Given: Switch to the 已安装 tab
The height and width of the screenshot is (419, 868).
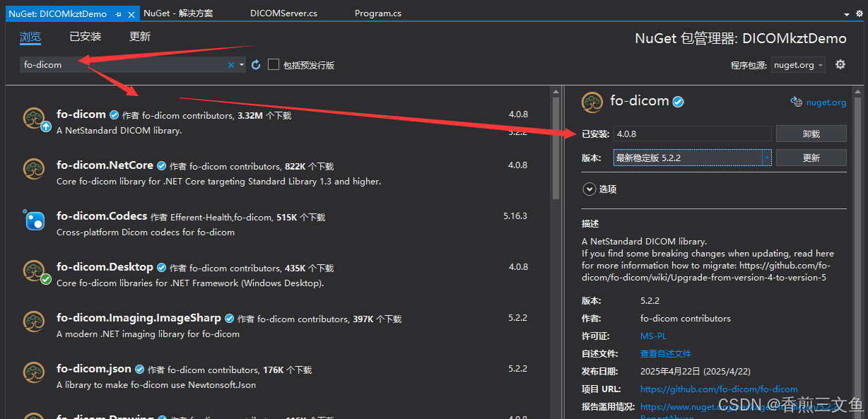Looking at the screenshot, I should [85, 37].
